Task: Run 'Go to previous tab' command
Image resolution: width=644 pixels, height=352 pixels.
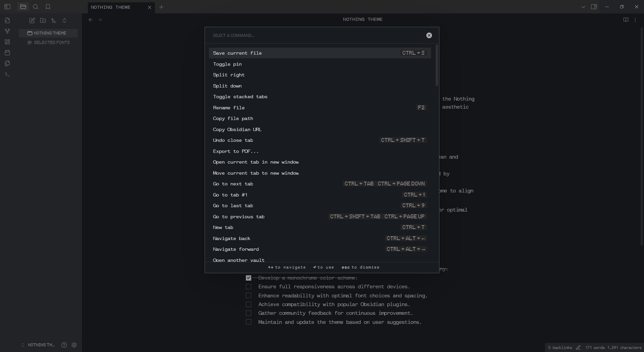Action: point(320,217)
